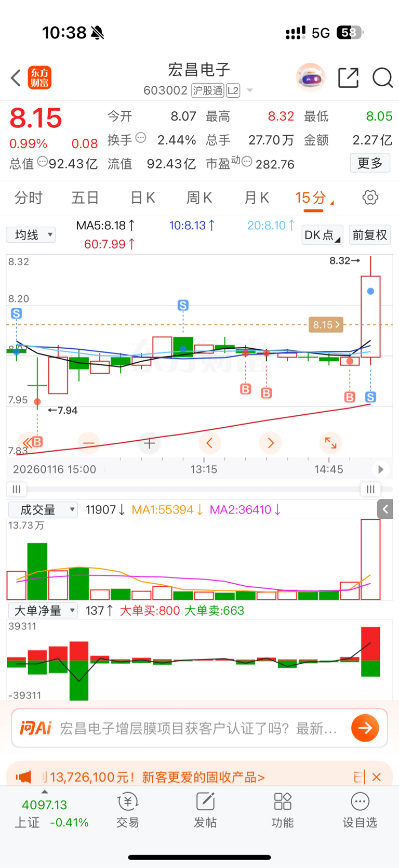Switch to the 日K tab
This screenshot has height=868, width=399.
point(142,198)
